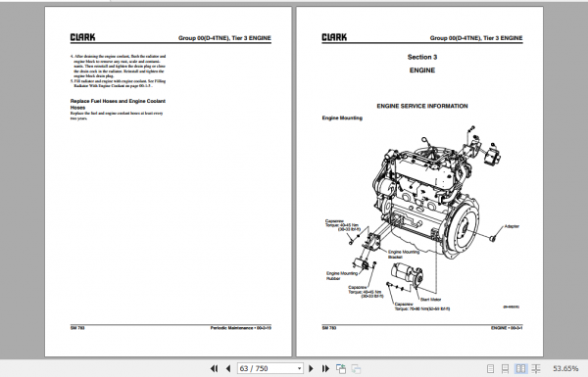Viewport: 588px width, 377px height.
Task: Click the CLARK logo on left page
Action: (83, 37)
